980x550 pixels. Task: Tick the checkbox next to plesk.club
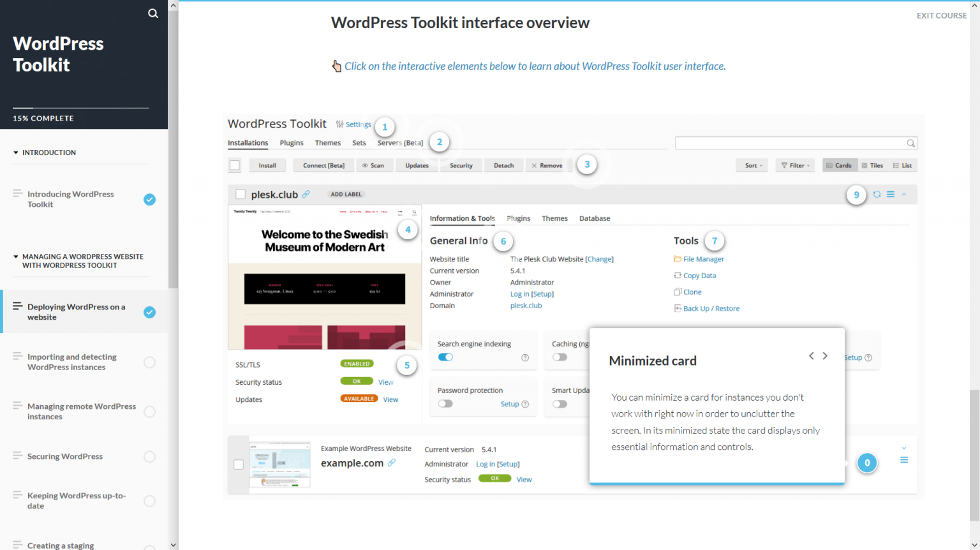241,195
